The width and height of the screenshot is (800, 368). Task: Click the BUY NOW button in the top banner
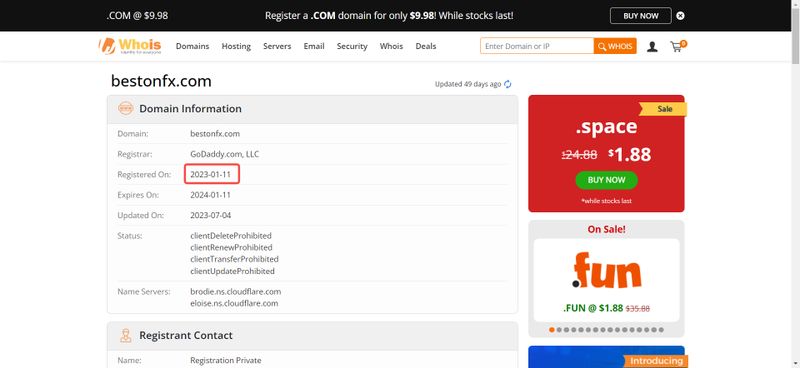(x=641, y=16)
